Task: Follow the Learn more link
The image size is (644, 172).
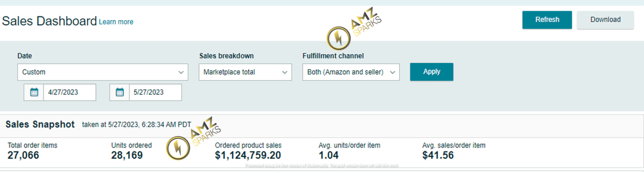Action: [x=116, y=22]
